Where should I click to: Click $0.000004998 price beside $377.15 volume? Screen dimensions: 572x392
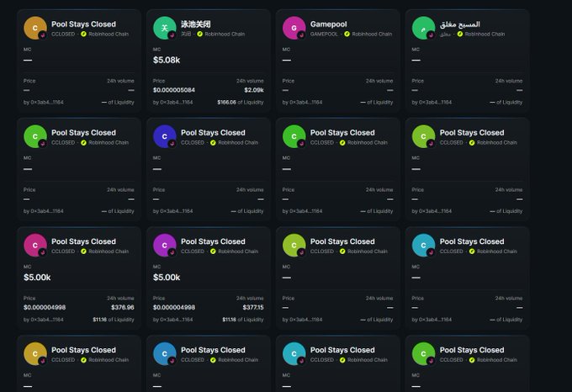pyautogui.click(x=174, y=307)
